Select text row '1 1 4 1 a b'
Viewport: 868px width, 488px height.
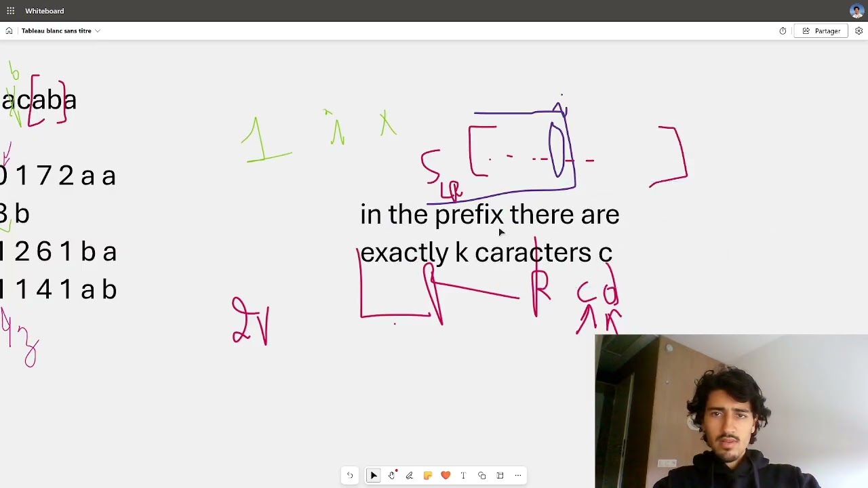point(58,290)
